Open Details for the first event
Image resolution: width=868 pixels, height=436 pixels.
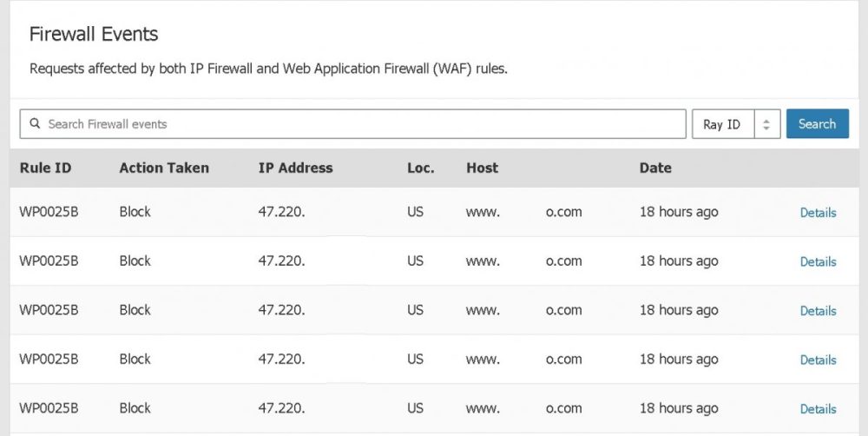pyautogui.click(x=818, y=213)
